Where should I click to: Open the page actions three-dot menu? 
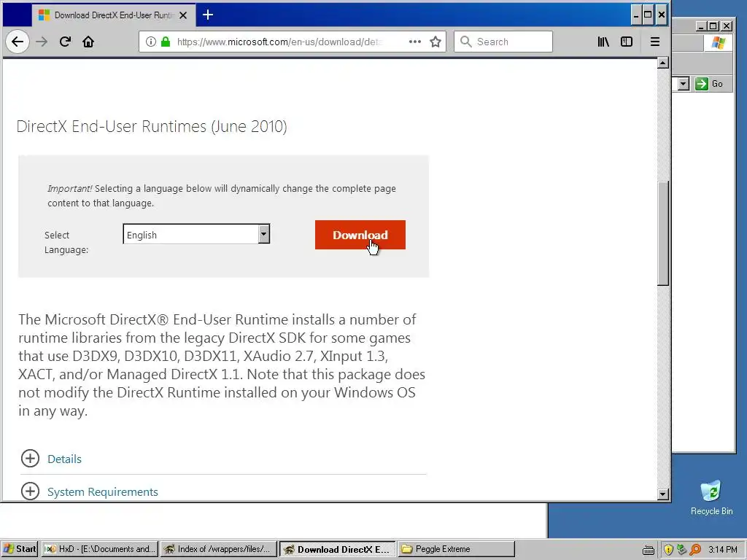pos(415,42)
